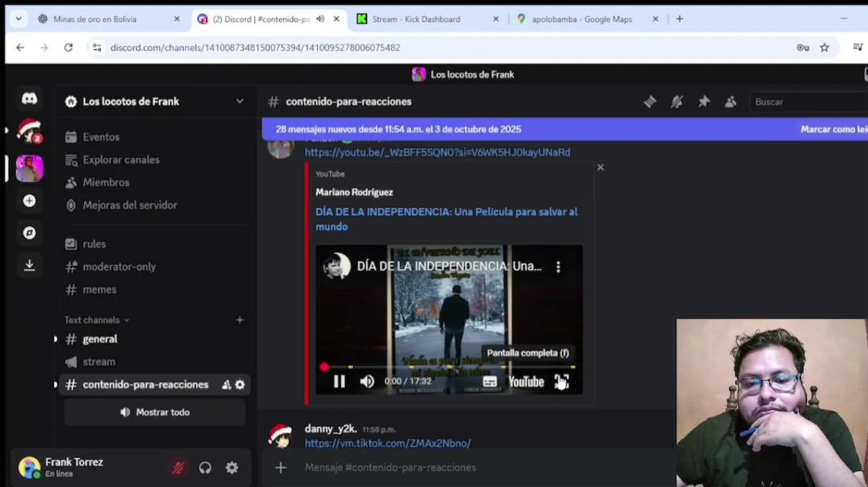Expand the Los locotos de Frank server menu
This screenshot has width=868, height=487.
(x=240, y=101)
